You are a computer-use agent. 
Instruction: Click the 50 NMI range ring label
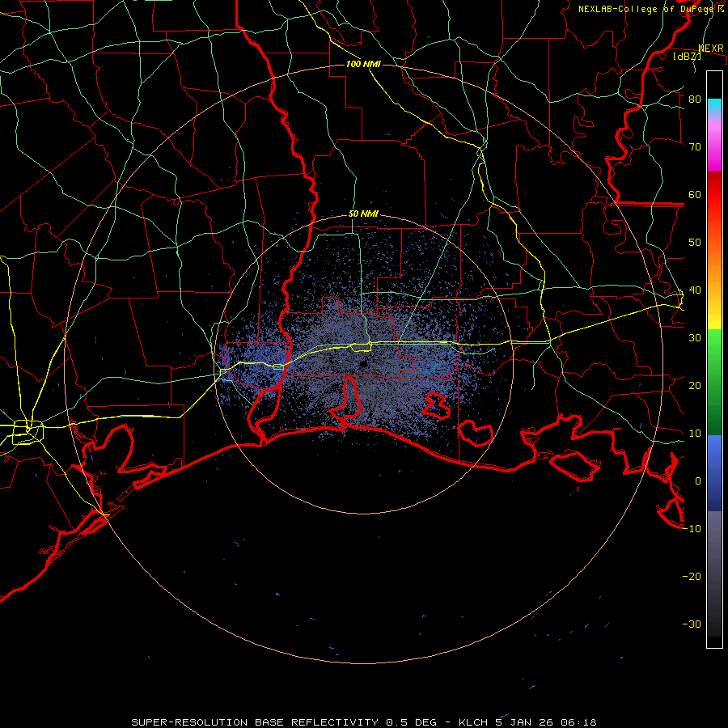click(x=363, y=214)
